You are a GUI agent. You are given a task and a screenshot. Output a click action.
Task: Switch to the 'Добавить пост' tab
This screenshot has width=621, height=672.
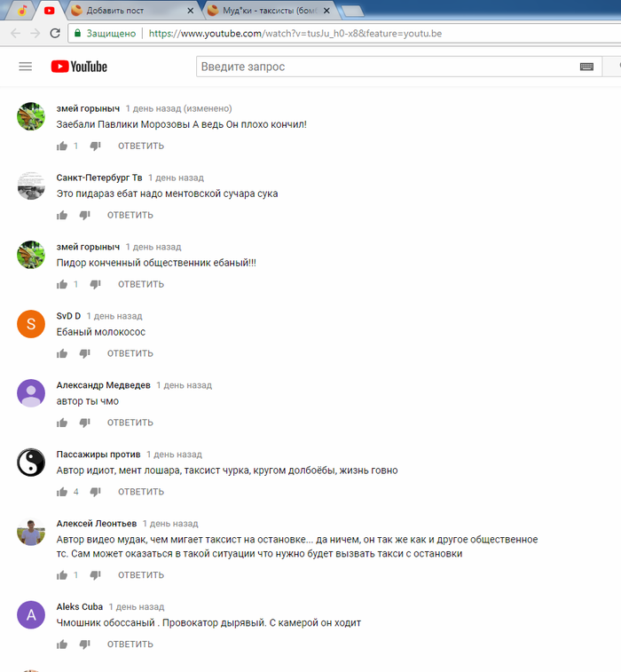[130, 11]
